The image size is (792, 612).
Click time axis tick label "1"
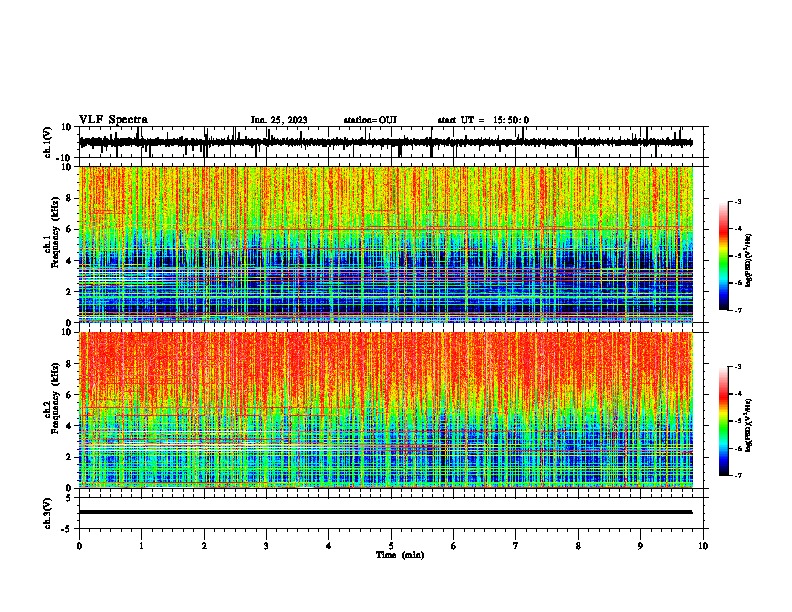(141, 546)
